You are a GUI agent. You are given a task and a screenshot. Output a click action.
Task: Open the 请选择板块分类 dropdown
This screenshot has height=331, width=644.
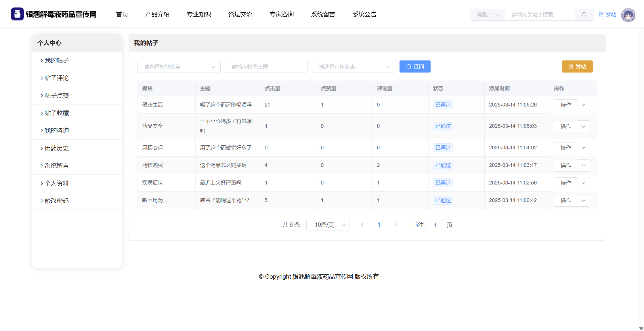coord(179,67)
